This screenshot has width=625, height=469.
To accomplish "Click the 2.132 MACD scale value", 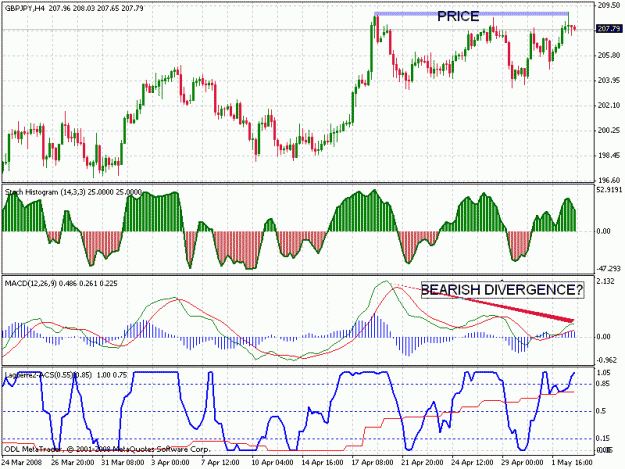I will click(605, 281).
